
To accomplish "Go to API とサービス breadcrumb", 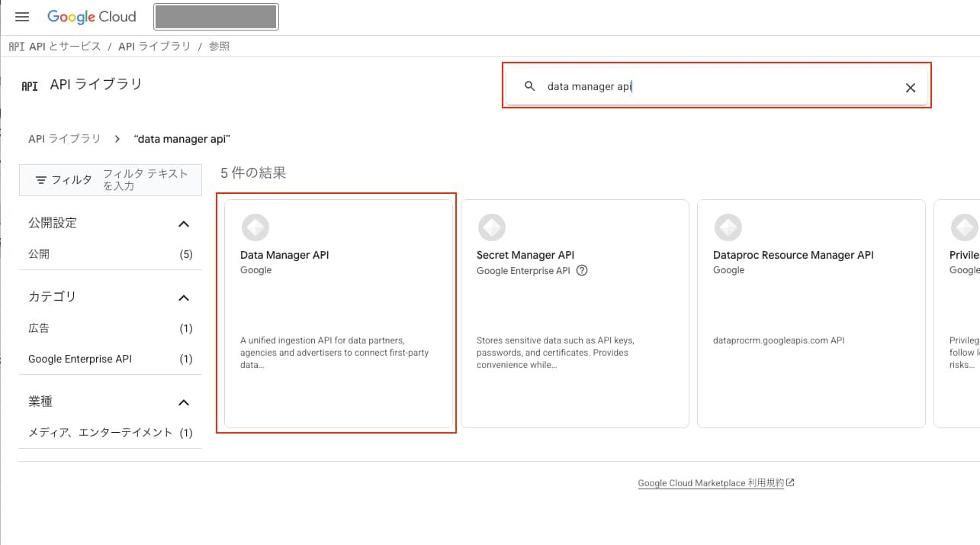I will pyautogui.click(x=65, y=47).
